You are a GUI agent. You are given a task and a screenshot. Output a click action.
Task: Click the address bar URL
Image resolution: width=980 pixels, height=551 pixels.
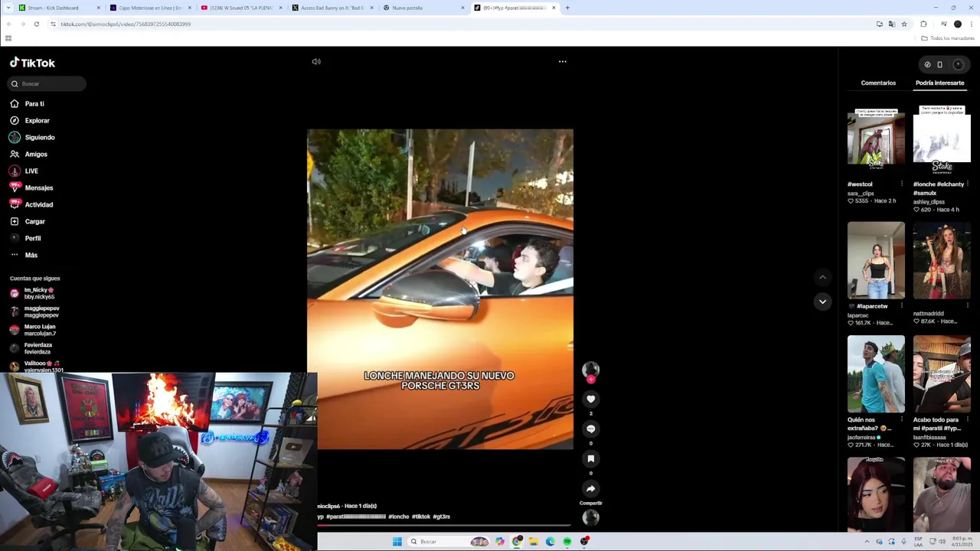(126, 24)
